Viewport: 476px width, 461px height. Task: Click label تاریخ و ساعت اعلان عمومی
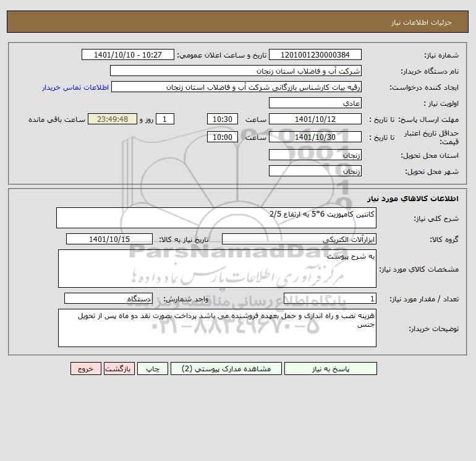221,55
